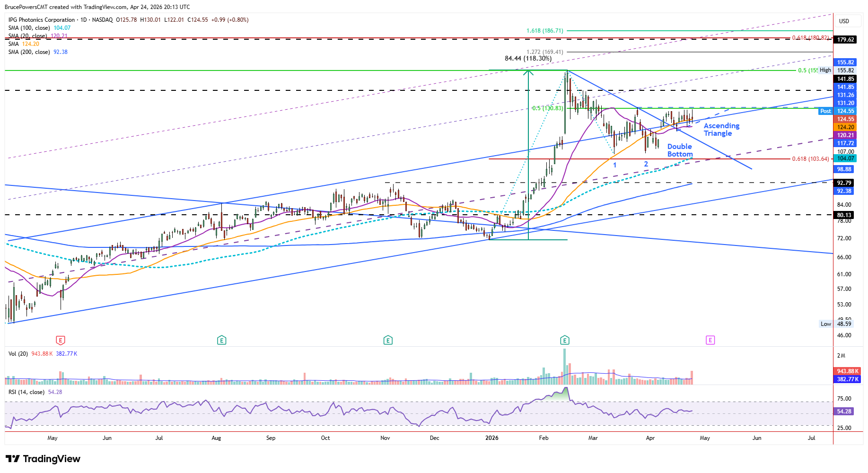Click the 1.618 (186.71) Fibonacci label
The width and height of the screenshot is (868, 473).
point(545,31)
